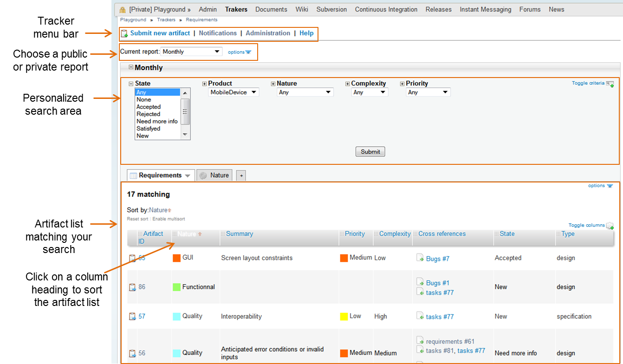This screenshot has width=623, height=364.
Task: Click the Toggle columns icon
Action: (610, 226)
